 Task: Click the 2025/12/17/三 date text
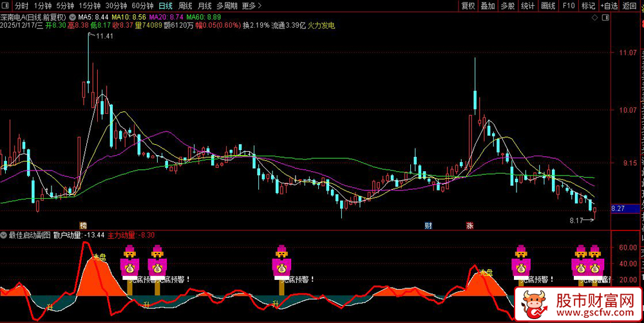coord(22,26)
